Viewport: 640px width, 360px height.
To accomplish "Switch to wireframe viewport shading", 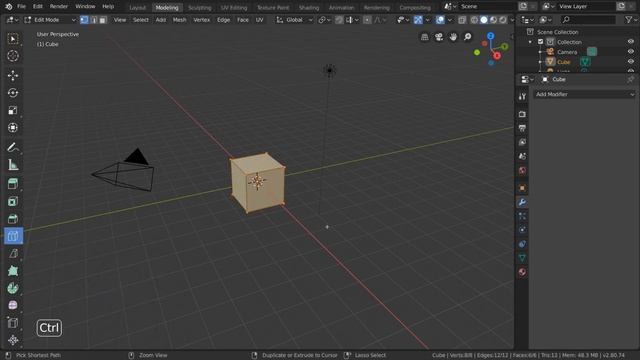I will click(474, 20).
